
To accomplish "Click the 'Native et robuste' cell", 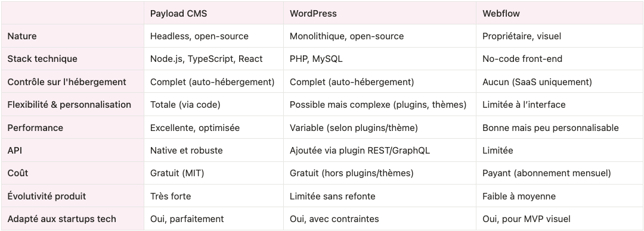I will 213,150.
